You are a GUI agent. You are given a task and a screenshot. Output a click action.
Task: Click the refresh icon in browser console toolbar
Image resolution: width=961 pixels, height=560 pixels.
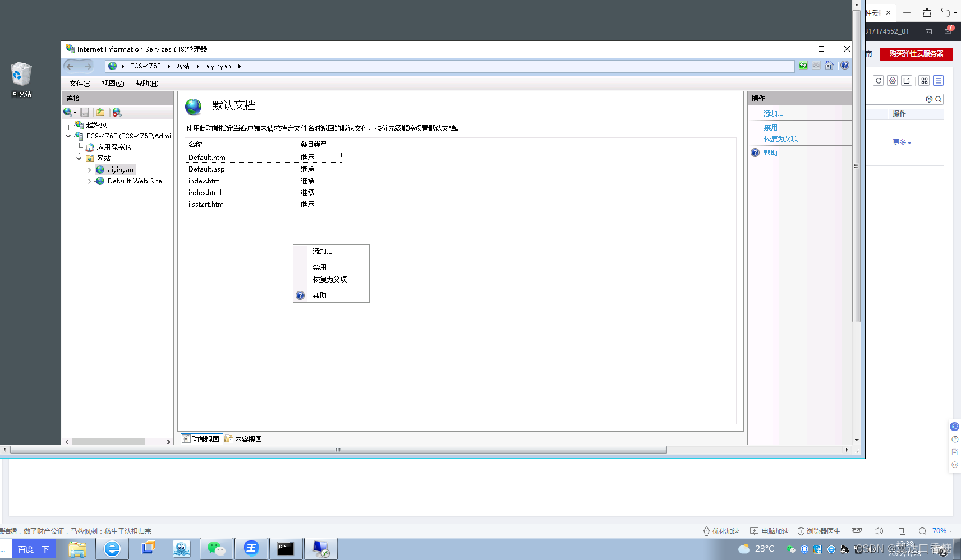pyautogui.click(x=879, y=81)
